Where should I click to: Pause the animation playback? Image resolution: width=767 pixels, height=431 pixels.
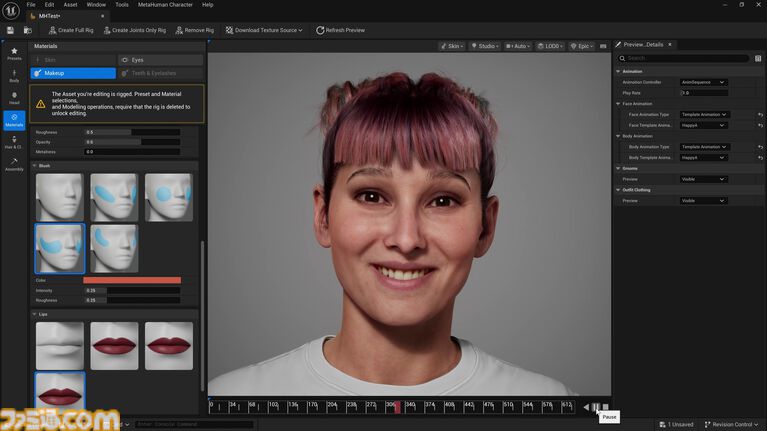pos(595,407)
